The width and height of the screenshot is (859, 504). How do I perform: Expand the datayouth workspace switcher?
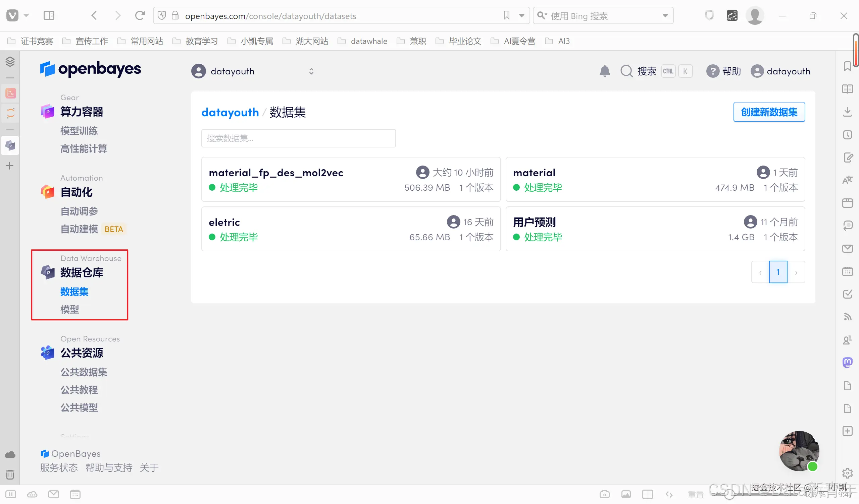[311, 71]
